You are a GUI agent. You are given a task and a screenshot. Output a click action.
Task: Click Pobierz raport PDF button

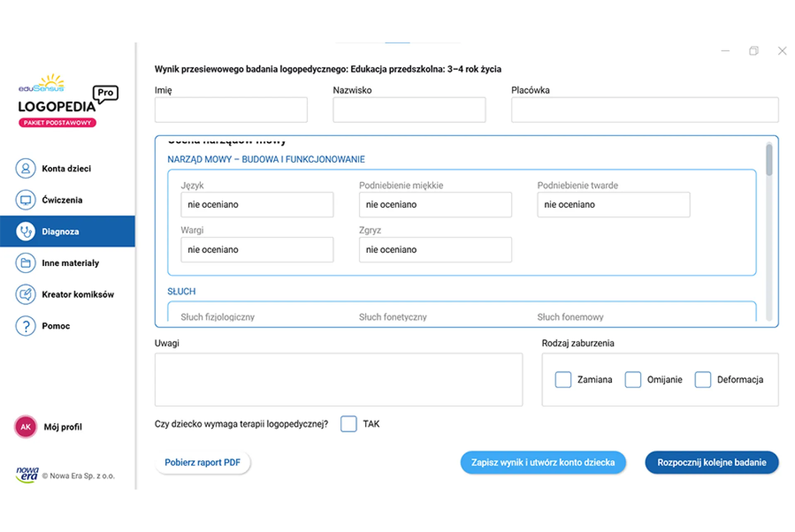[x=202, y=463]
